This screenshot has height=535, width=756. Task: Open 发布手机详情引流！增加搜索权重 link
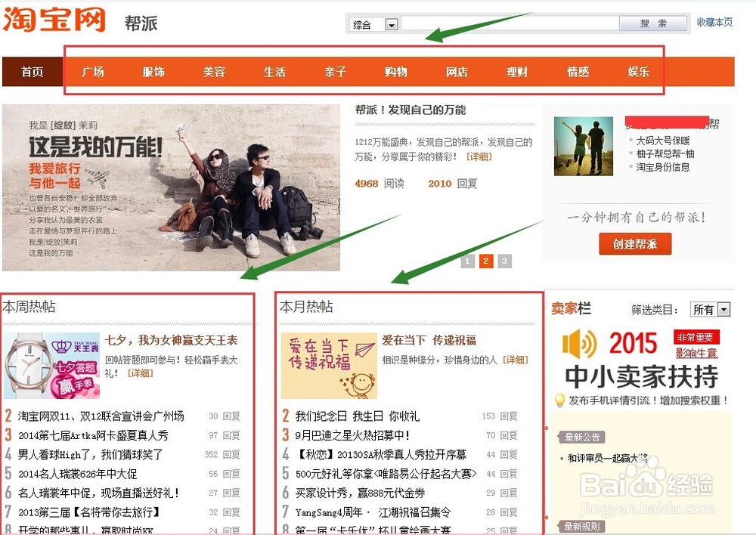point(649,400)
